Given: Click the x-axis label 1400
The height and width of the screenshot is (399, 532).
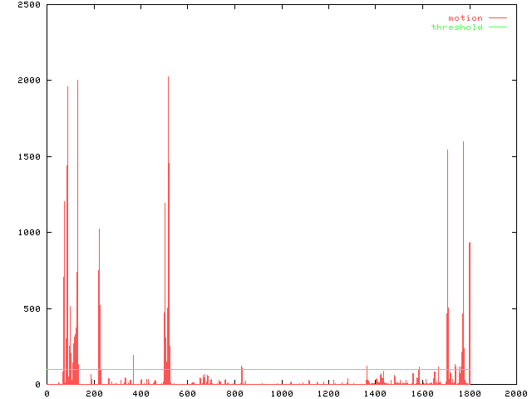Looking at the screenshot, I should pyautogui.click(x=375, y=393).
